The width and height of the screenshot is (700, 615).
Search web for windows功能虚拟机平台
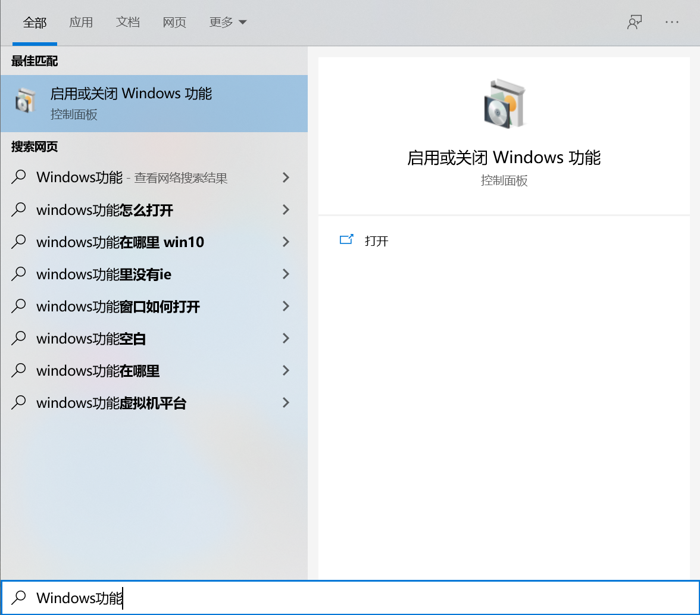[x=154, y=402]
